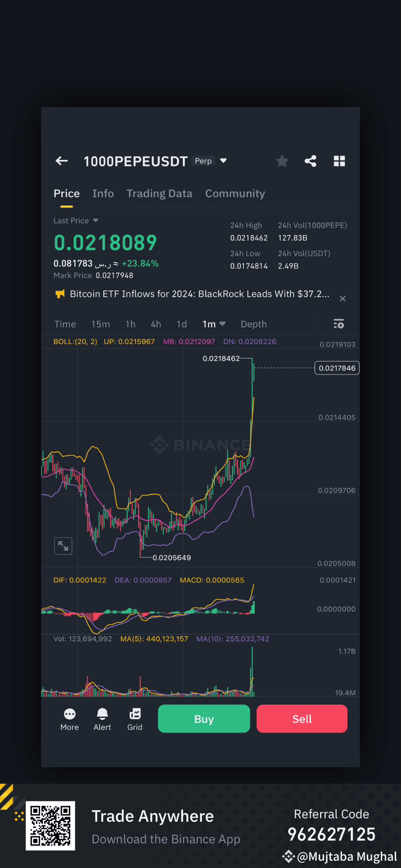Tap the DEA: 0.0000857 label
Screen dimensions: 401x868
pos(143,580)
